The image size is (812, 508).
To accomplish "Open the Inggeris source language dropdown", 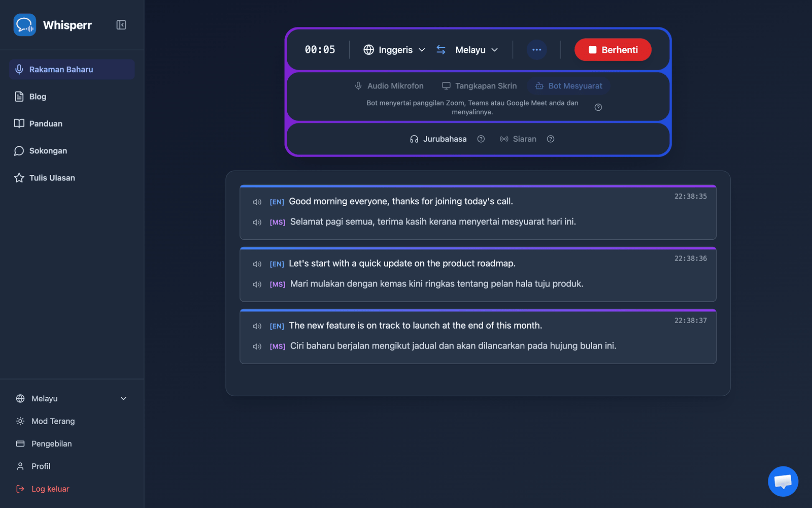I will [394, 50].
